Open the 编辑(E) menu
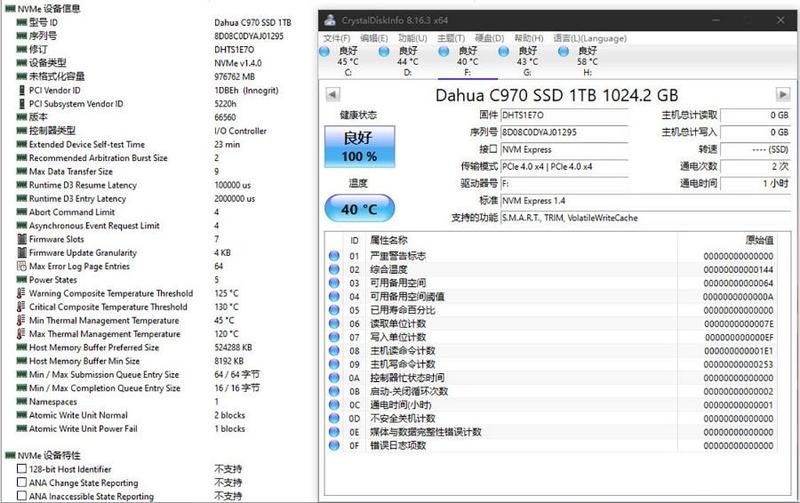 coord(373,38)
